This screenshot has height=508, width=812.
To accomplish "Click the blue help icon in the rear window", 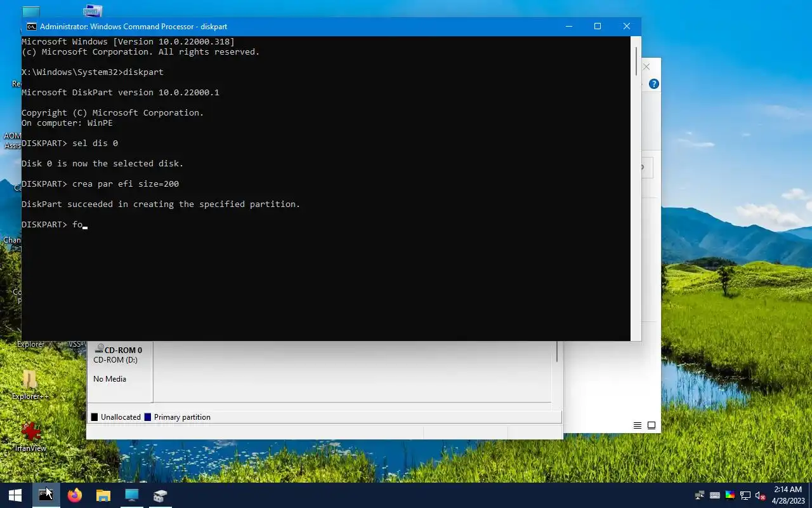I will pos(654,84).
